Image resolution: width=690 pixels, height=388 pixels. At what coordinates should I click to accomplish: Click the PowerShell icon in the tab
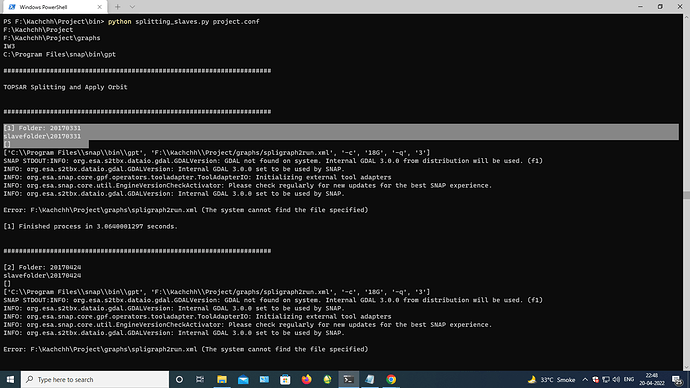(12, 7)
